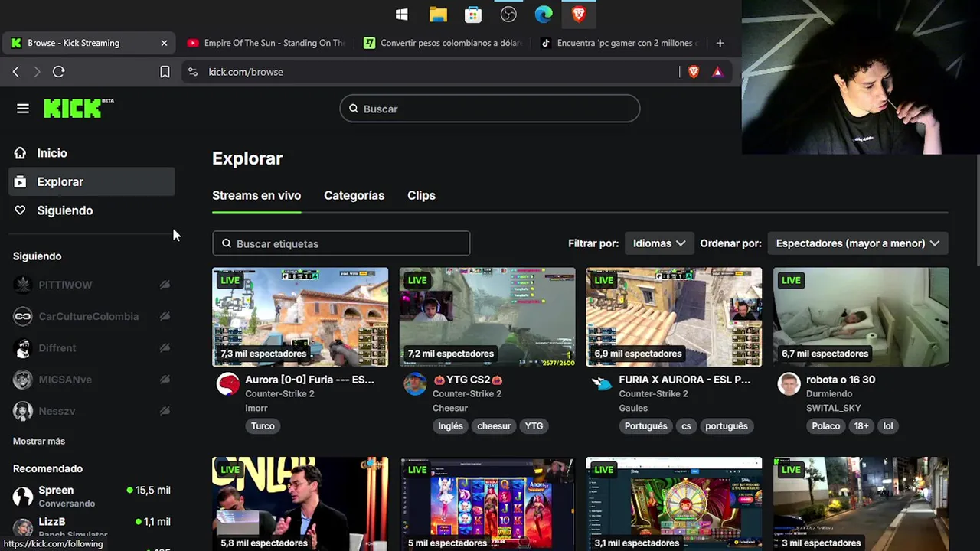Screen dimensions: 980x551
Task: Open the hamburger sidebar menu
Action: pyautogui.click(x=23, y=109)
